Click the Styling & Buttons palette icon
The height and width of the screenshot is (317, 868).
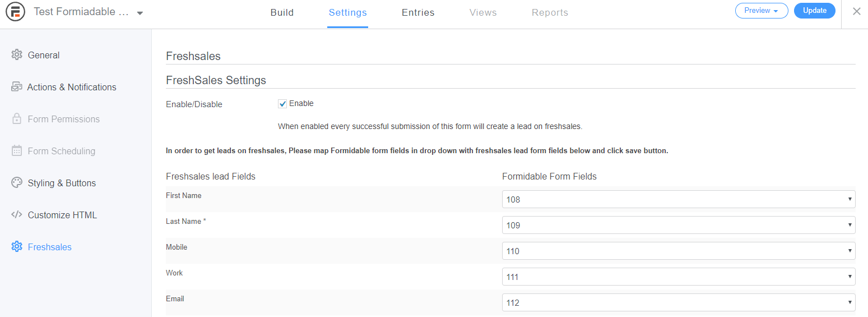17,183
